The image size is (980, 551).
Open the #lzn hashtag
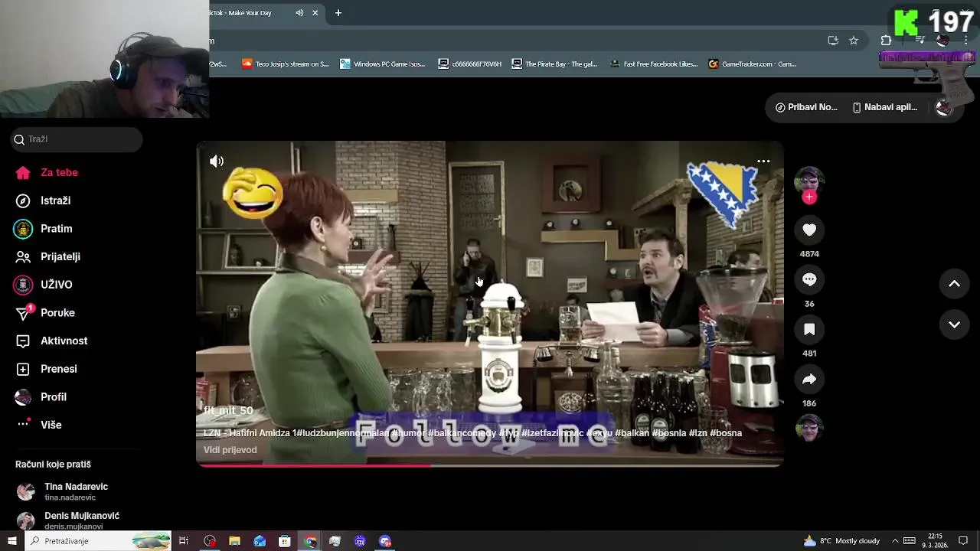697,433
